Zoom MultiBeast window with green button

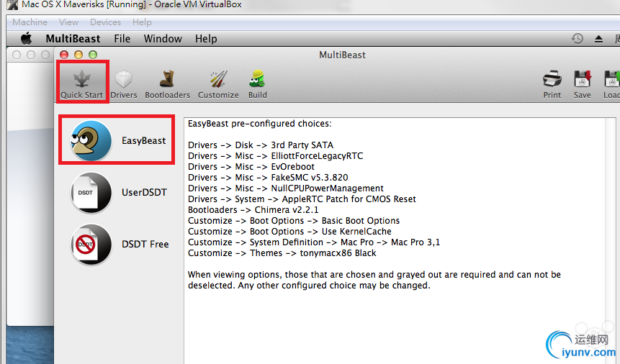coord(93,55)
